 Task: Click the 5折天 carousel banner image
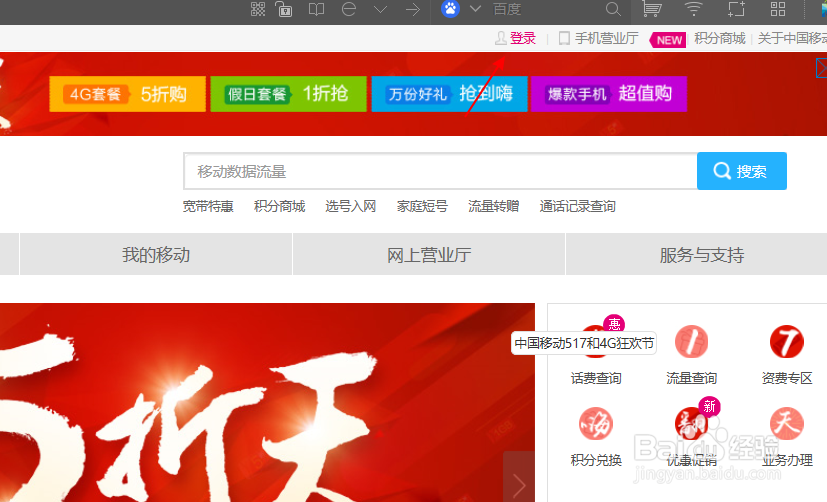267,402
